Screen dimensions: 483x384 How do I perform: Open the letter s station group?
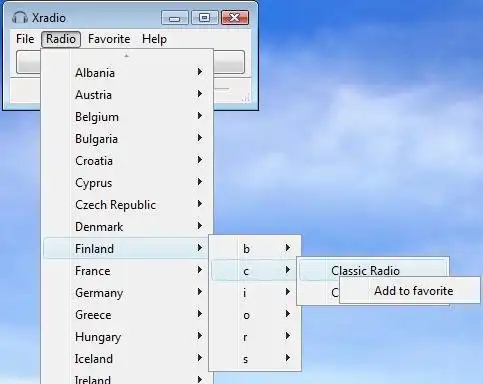tap(255, 358)
